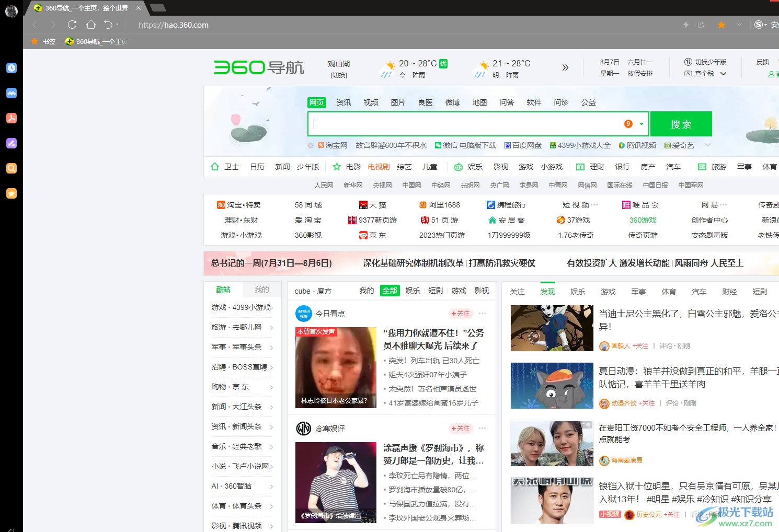This screenshot has height=532, width=779.
Task: Expand 购物·京东 row arrow
Action: click(x=272, y=387)
